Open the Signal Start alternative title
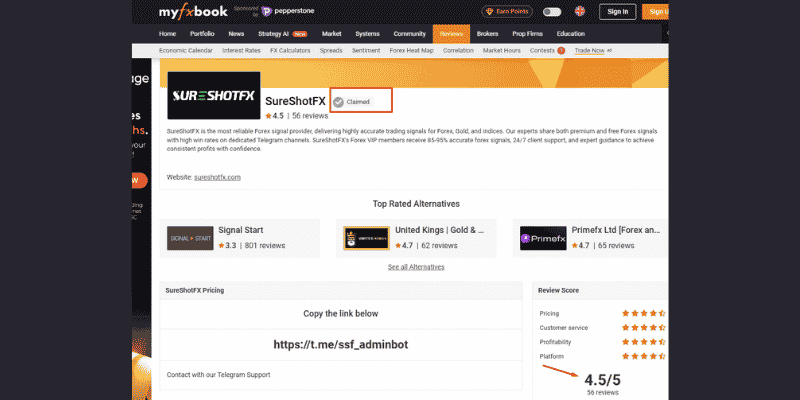Viewport: 800px width, 400px height. (x=241, y=230)
